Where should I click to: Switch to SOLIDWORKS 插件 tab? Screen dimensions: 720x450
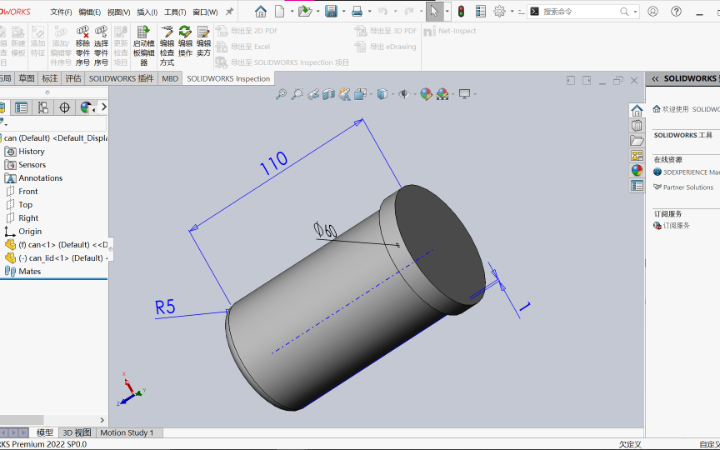point(121,79)
